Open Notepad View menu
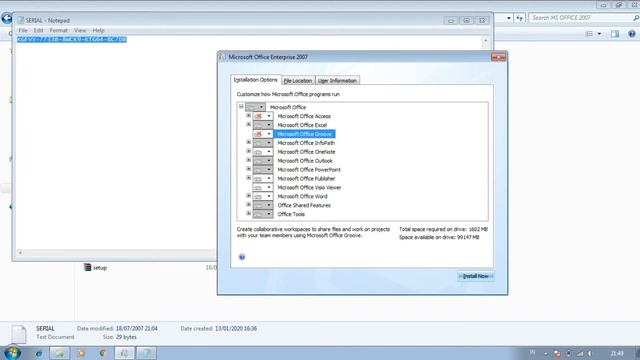The height and width of the screenshot is (360, 640). click(x=80, y=30)
